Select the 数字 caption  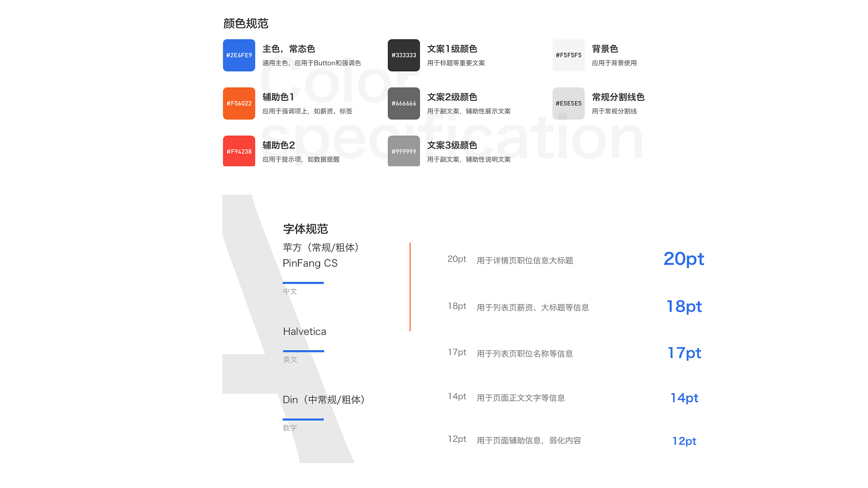290,428
